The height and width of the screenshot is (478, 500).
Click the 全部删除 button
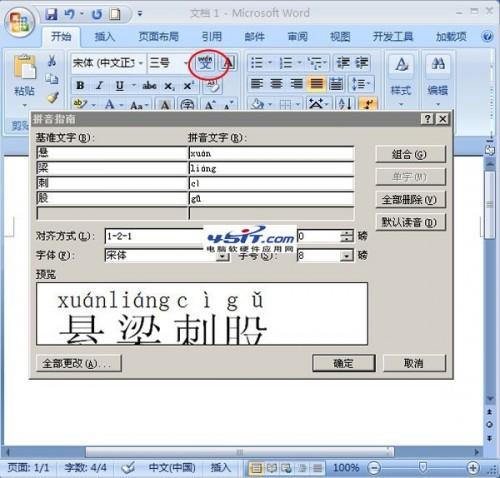tap(410, 200)
